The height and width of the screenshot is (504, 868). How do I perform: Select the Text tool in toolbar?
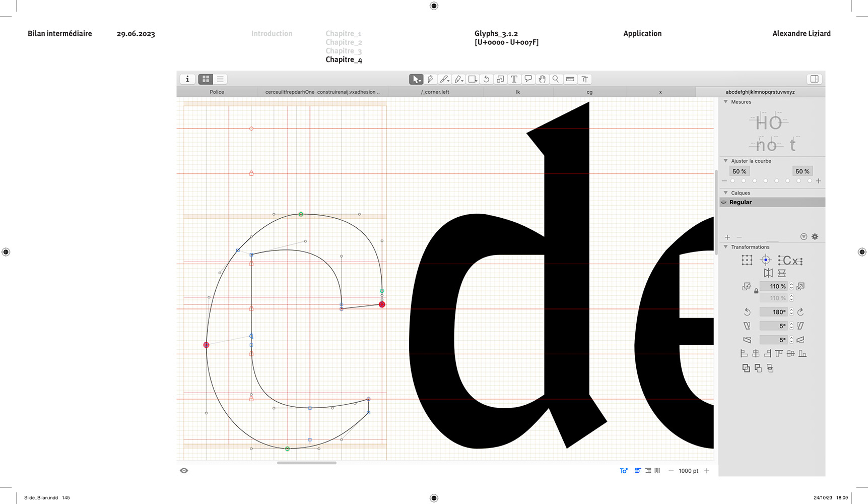point(514,79)
